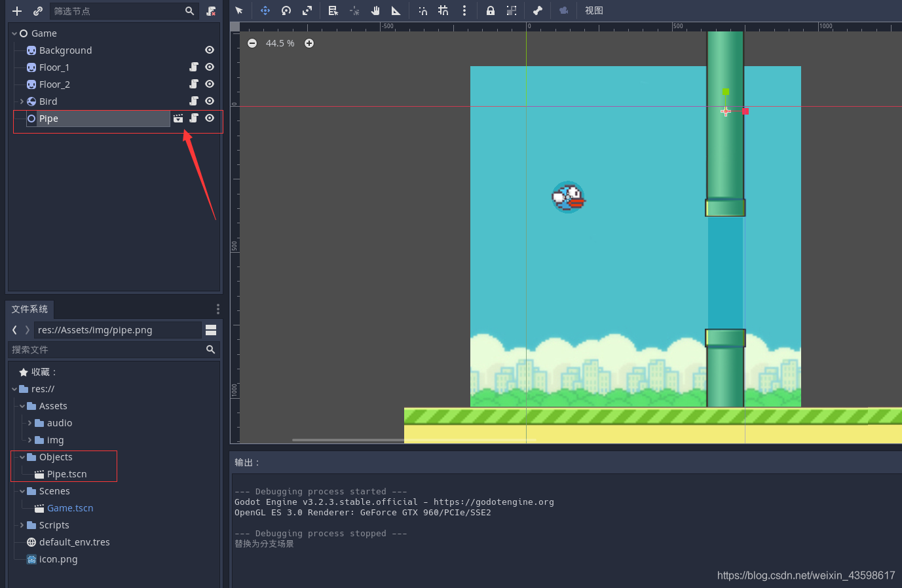Open FileSystem dock three-dot options
Screen dimensions: 902x588
[218, 309]
